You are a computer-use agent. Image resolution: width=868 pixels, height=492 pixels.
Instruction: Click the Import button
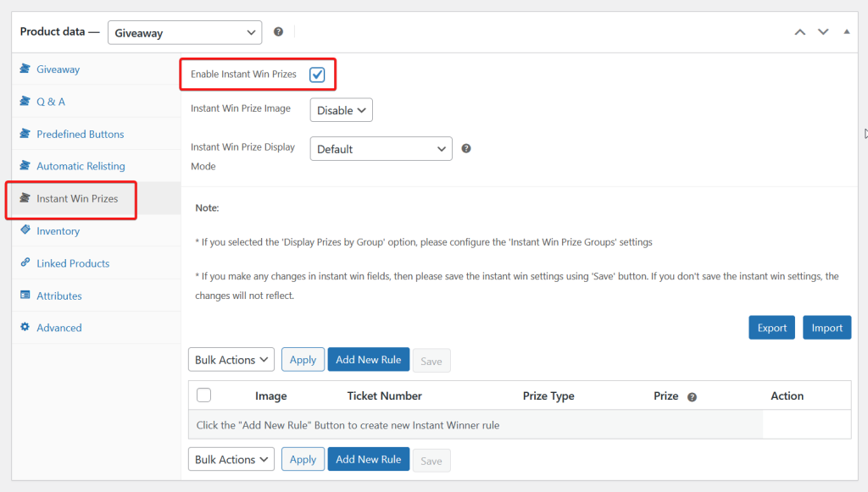826,328
